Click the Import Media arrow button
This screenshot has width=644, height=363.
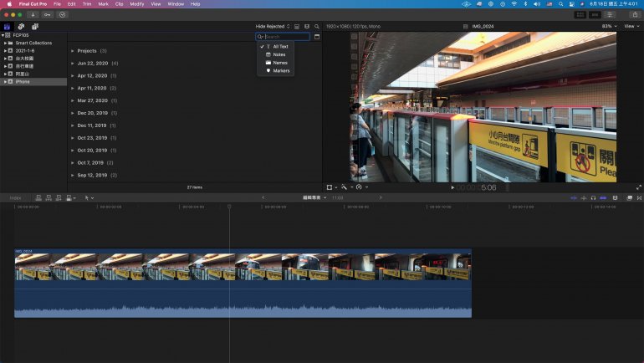pyautogui.click(x=33, y=14)
